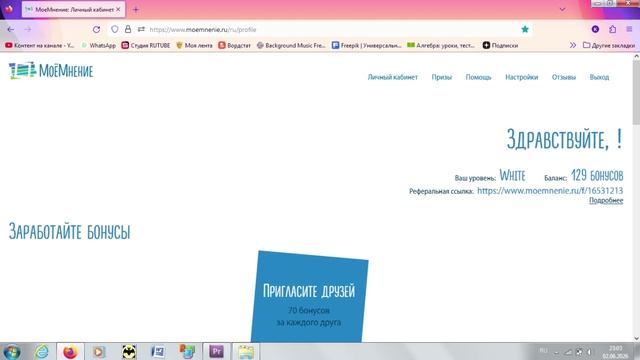This screenshot has height=360, width=640.
Task: Click the RU language indicator
Action: [x=544, y=351]
